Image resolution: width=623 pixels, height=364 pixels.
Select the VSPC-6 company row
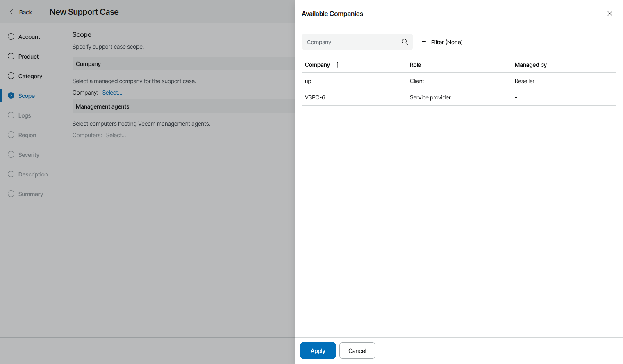[459, 97]
